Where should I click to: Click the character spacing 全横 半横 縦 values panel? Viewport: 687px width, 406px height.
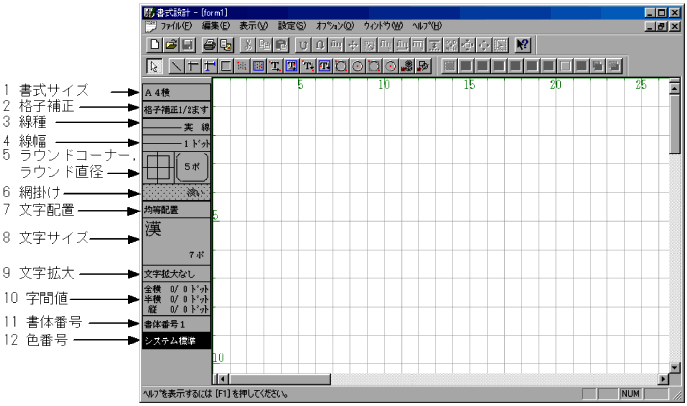point(176,299)
